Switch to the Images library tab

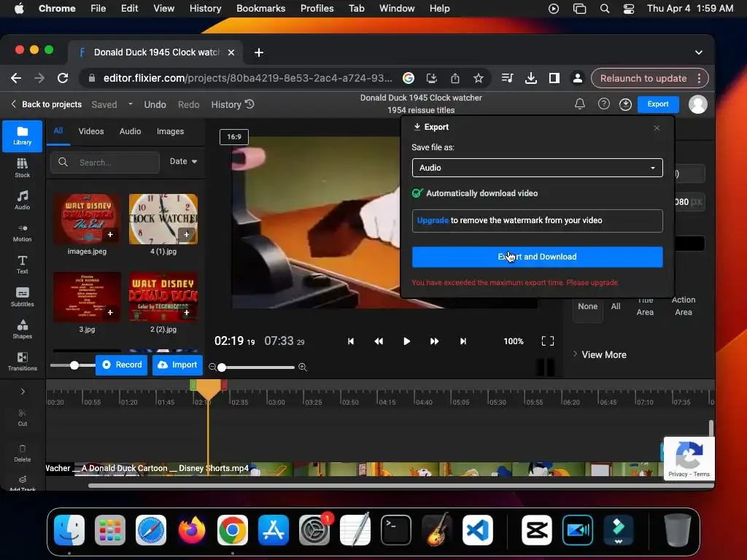170,131
